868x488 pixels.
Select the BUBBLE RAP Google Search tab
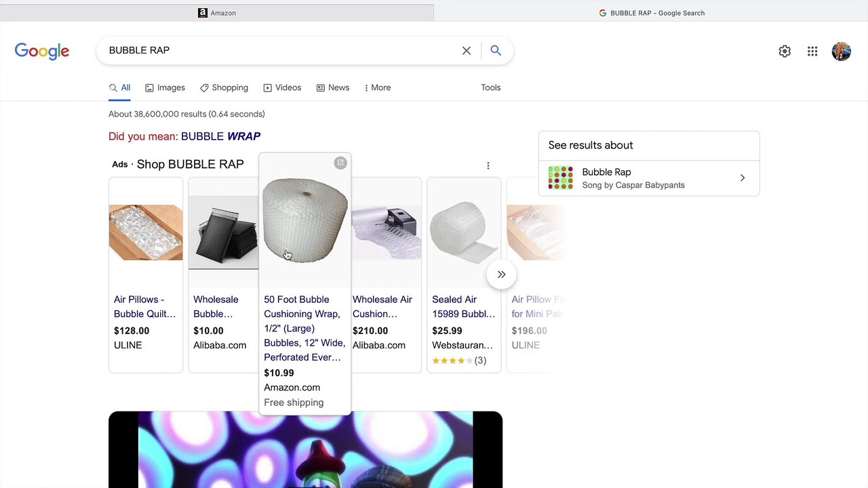[651, 13]
